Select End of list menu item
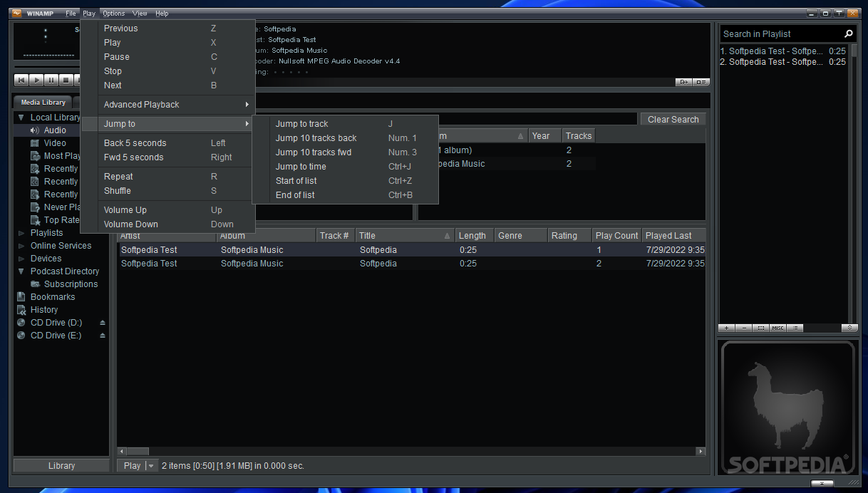The image size is (868, 493). [346, 195]
